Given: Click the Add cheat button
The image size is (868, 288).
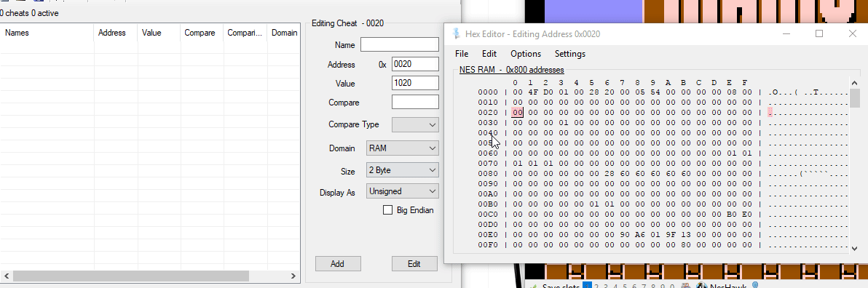Looking at the screenshot, I should click(x=338, y=264).
